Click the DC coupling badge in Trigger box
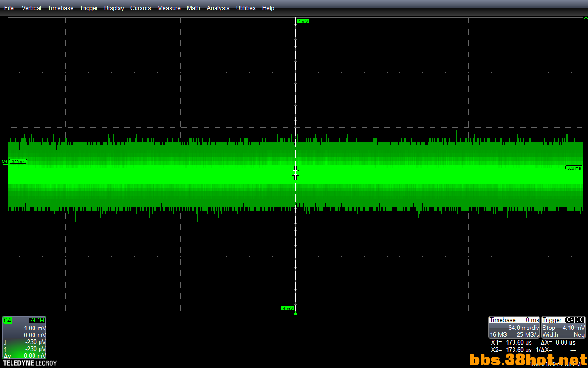The image size is (588, 368). tap(580, 320)
